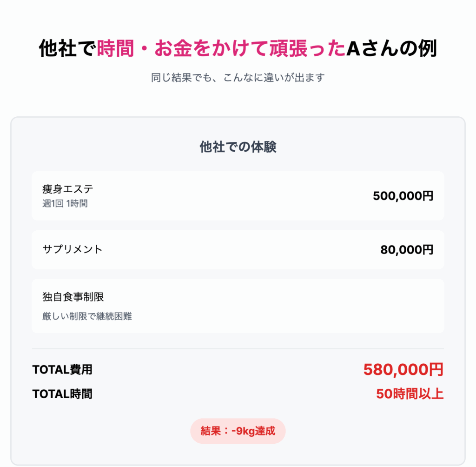This screenshot has width=476, height=467.
Task: Click the 結果：-9kg達成 pill badge
Action: [238, 431]
